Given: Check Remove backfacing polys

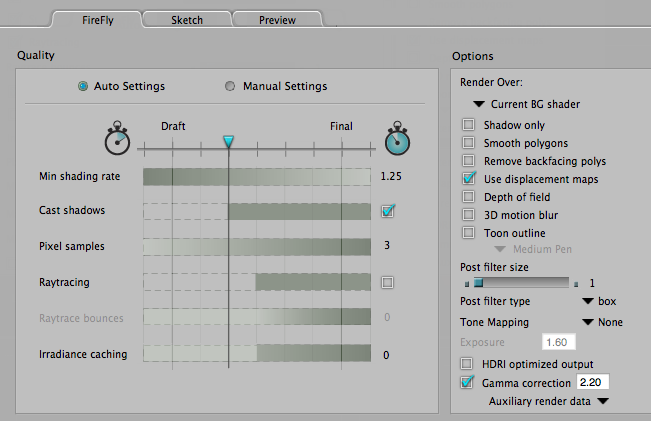Looking at the screenshot, I should tap(469, 160).
